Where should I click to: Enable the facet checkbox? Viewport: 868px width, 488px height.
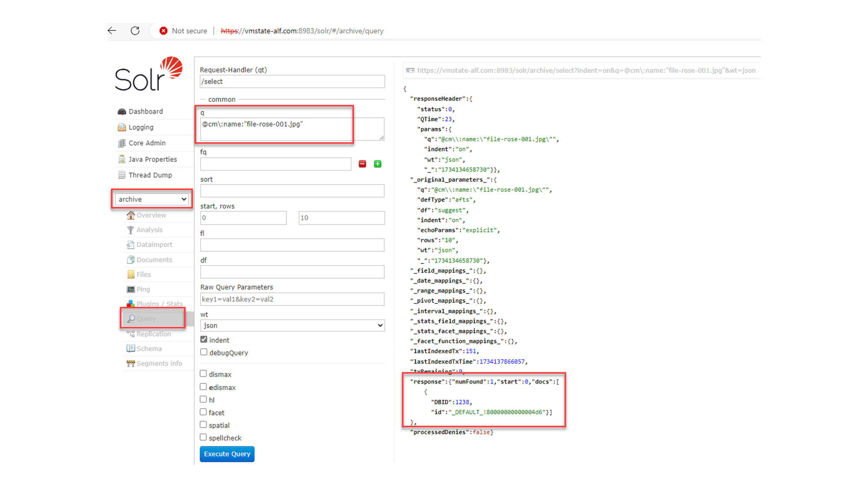point(203,412)
